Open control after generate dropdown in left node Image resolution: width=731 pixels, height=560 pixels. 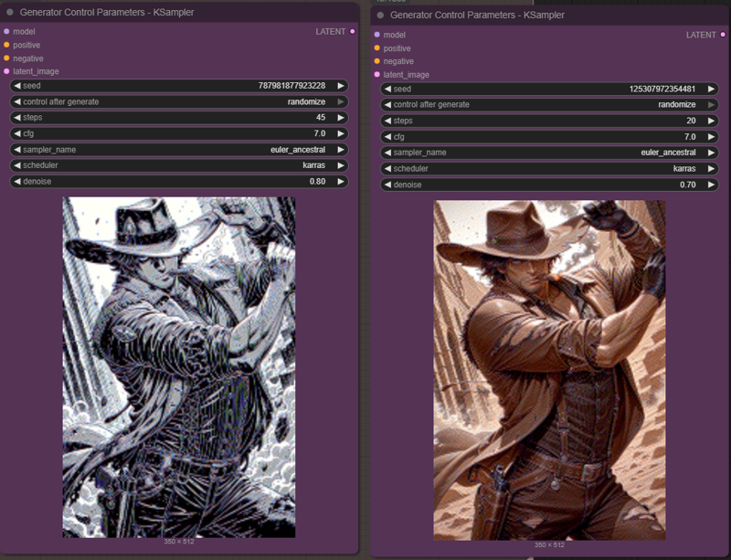(179, 101)
